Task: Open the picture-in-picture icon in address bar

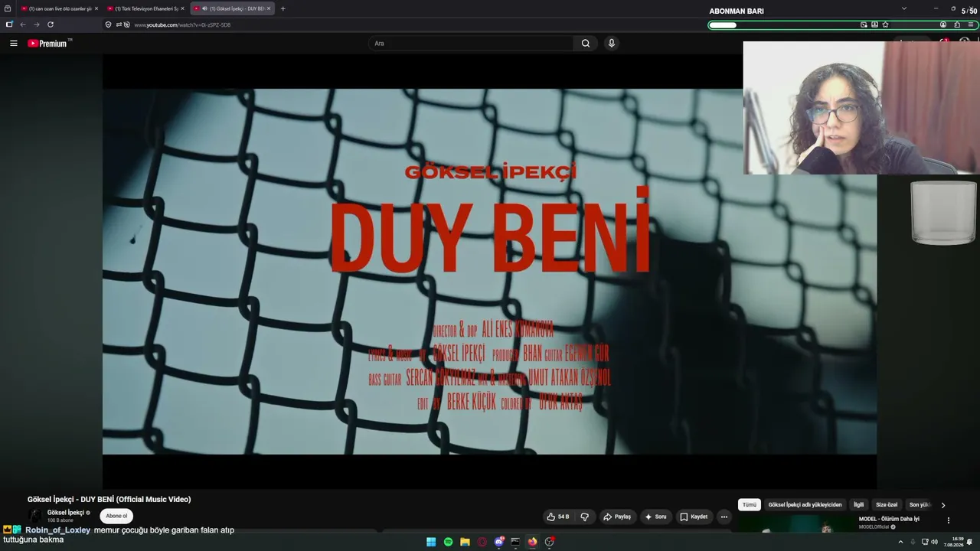Action: click(864, 24)
